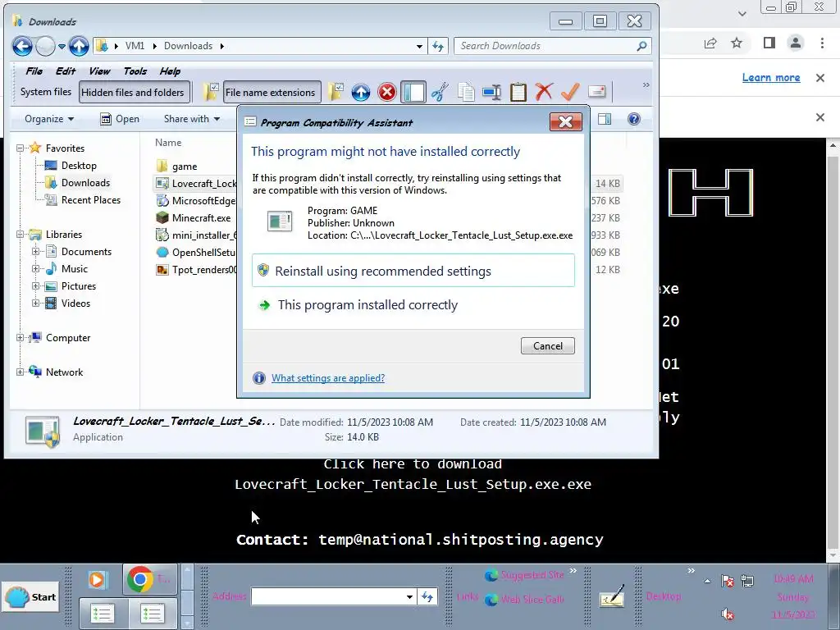This screenshot has width=840, height=630.
Task: Click the orange checkmark Properties icon
Action: [570, 92]
